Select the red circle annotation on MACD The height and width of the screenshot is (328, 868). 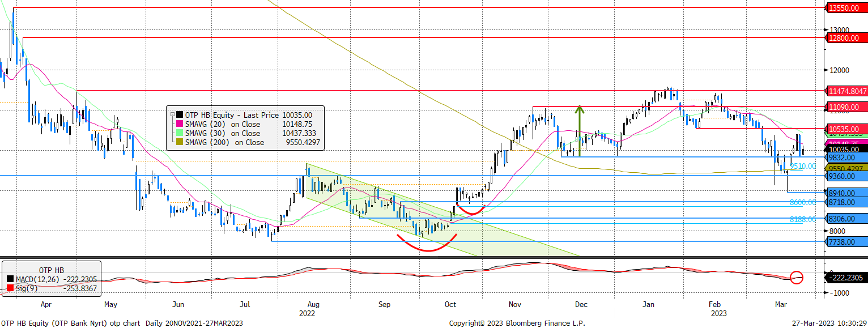[x=797, y=278]
